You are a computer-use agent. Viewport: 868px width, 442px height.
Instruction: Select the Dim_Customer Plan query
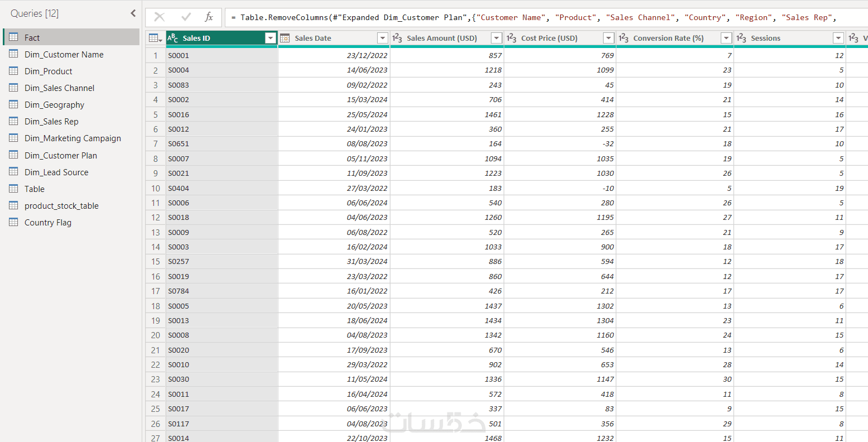(71, 155)
